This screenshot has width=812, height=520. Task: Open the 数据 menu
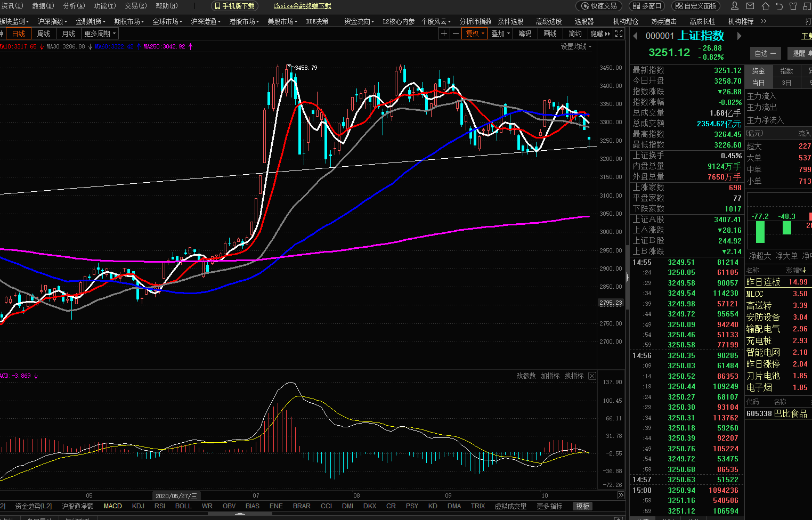[43, 6]
